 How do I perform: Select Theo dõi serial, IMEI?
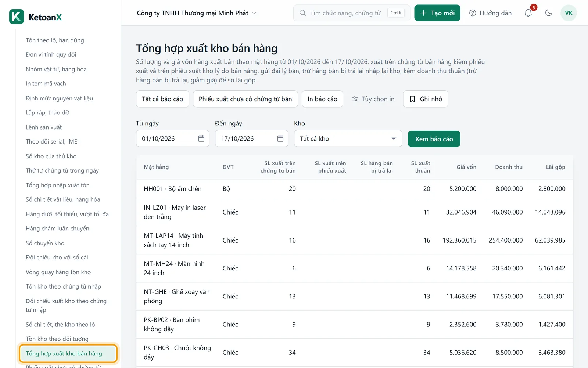pyautogui.click(x=52, y=141)
